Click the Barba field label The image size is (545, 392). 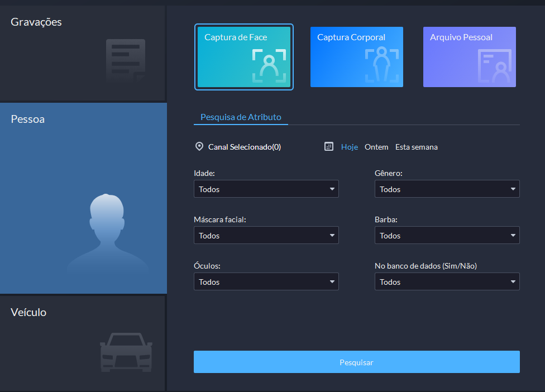click(386, 219)
